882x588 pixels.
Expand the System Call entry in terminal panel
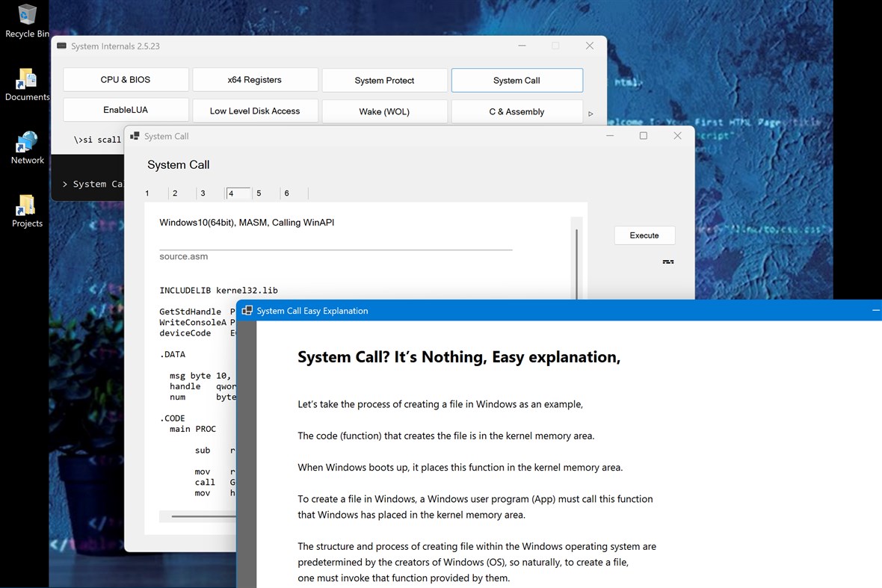(64, 184)
